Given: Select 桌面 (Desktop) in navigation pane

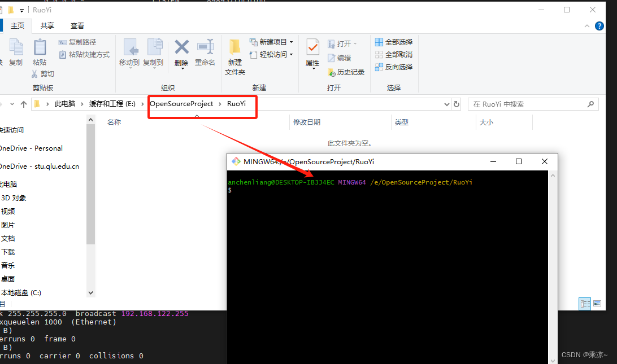Looking at the screenshot, I should pyautogui.click(x=8, y=279).
